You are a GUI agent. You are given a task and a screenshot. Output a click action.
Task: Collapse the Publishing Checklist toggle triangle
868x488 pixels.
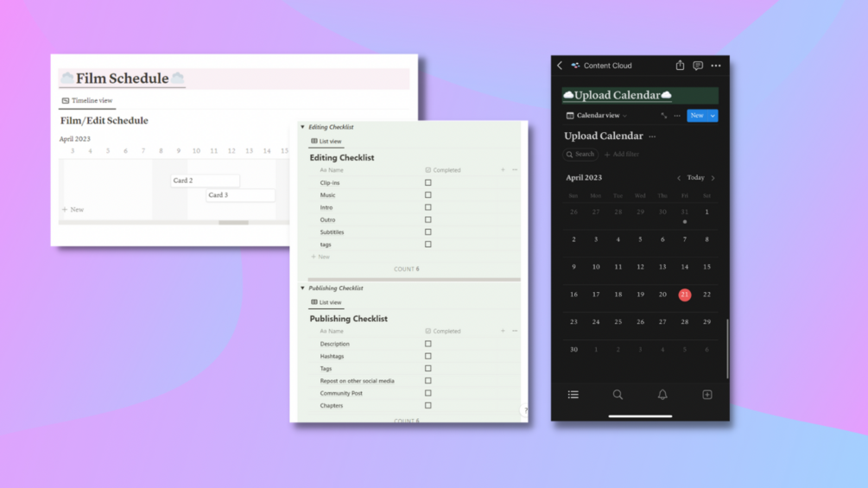(302, 288)
